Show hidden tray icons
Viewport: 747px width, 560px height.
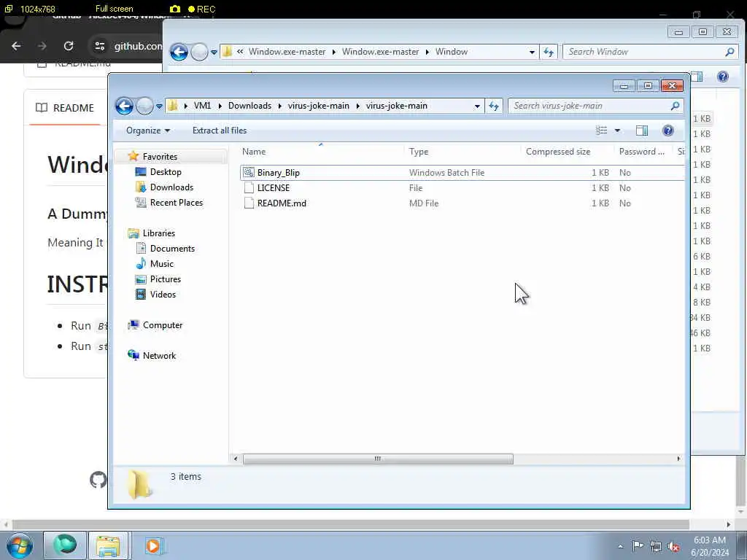click(620, 546)
